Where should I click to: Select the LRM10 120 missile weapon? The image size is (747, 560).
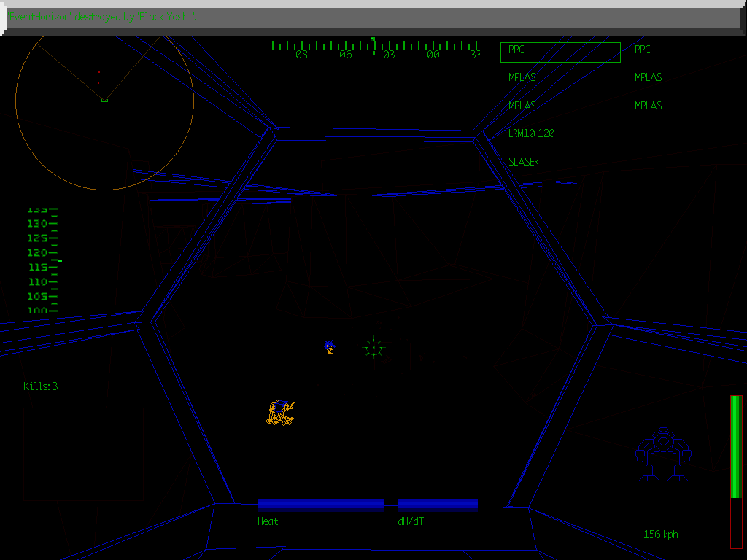[x=531, y=133]
